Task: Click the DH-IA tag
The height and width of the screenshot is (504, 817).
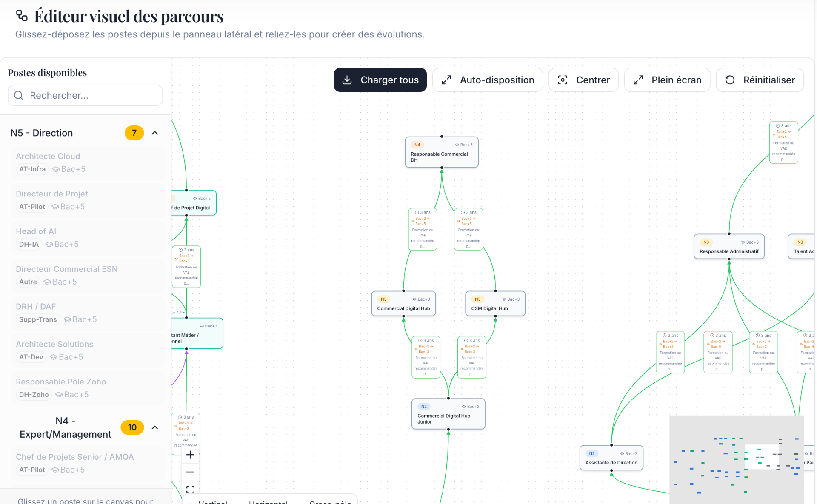Action: (29, 245)
